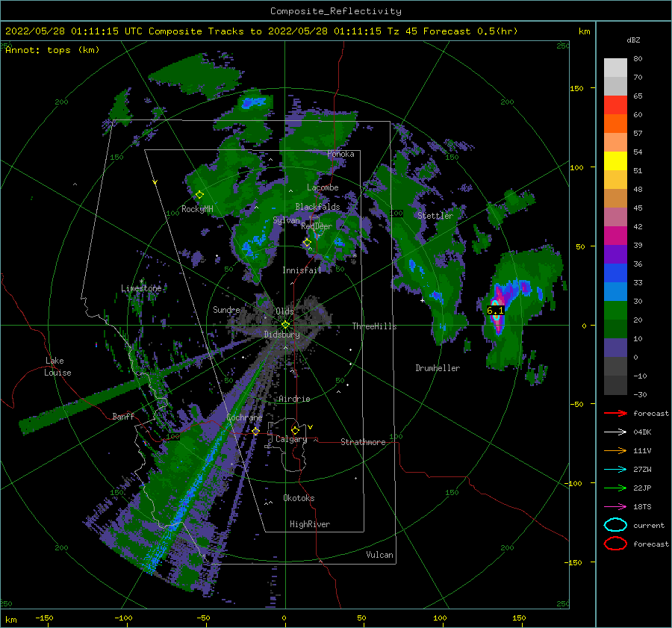
Task: Click the Stettler city label
Action: [x=435, y=216]
